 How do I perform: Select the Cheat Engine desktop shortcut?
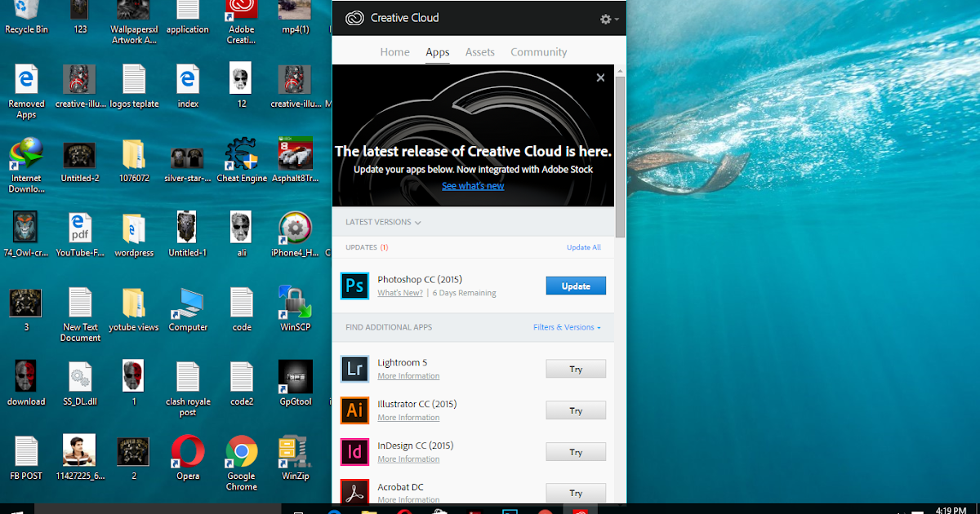pos(242,161)
